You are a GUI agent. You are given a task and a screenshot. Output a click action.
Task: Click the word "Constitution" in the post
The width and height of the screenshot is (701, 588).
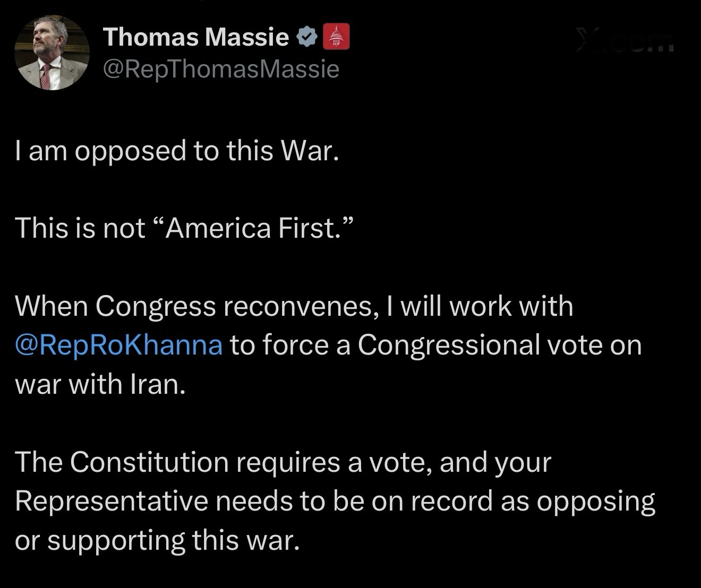[x=149, y=462]
